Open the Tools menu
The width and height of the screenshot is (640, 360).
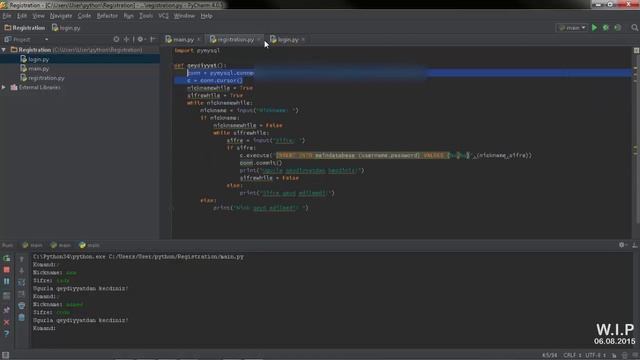click(x=146, y=16)
